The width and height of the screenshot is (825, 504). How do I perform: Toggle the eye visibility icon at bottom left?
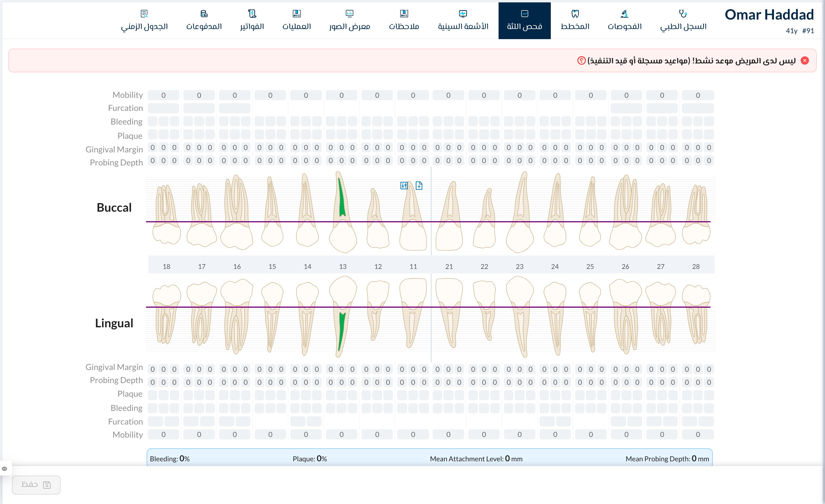(x=4, y=468)
